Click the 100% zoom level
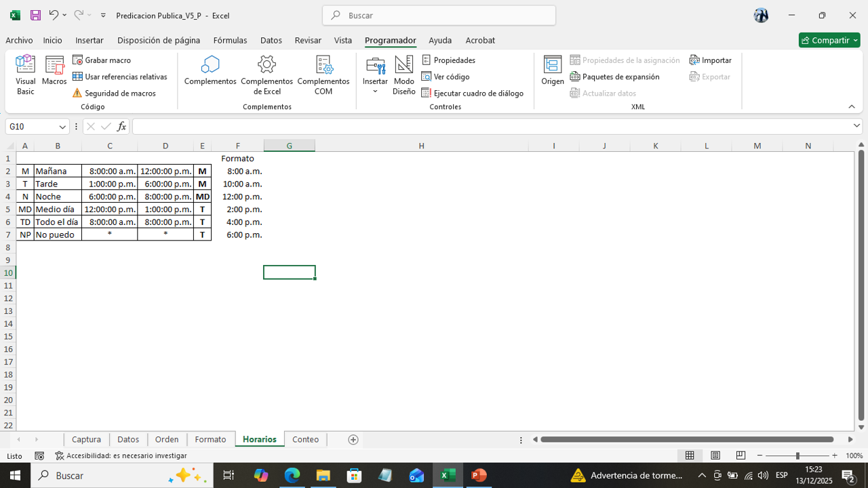 [x=854, y=456]
